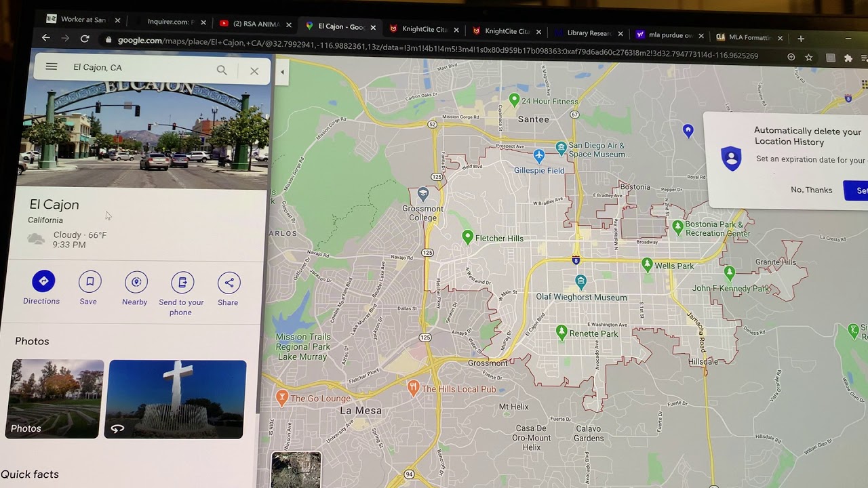
Task: Open the Google Maps hamburger menu
Action: click(52, 66)
